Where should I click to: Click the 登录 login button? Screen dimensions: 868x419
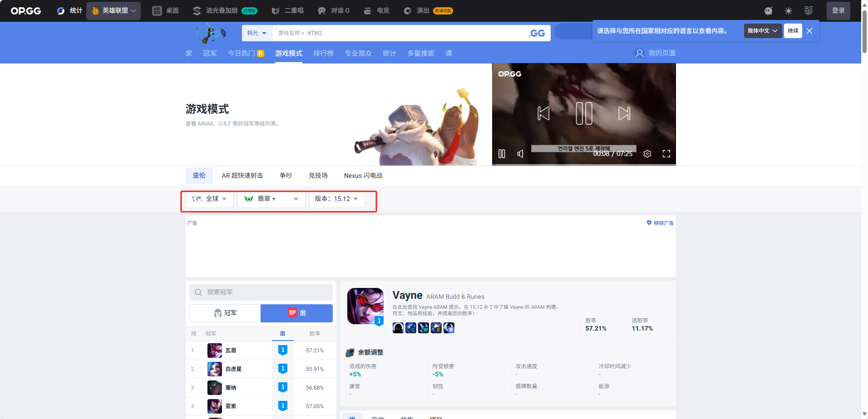838,10
